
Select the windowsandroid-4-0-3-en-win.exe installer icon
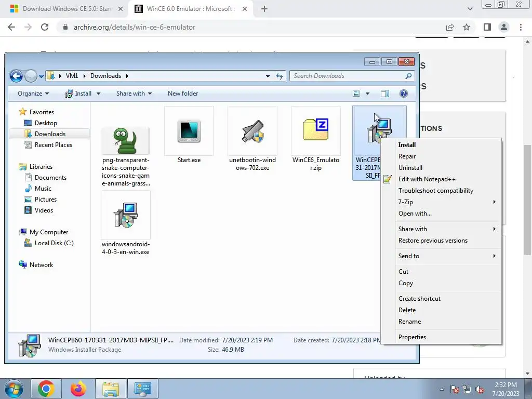(x=126, y=215)
